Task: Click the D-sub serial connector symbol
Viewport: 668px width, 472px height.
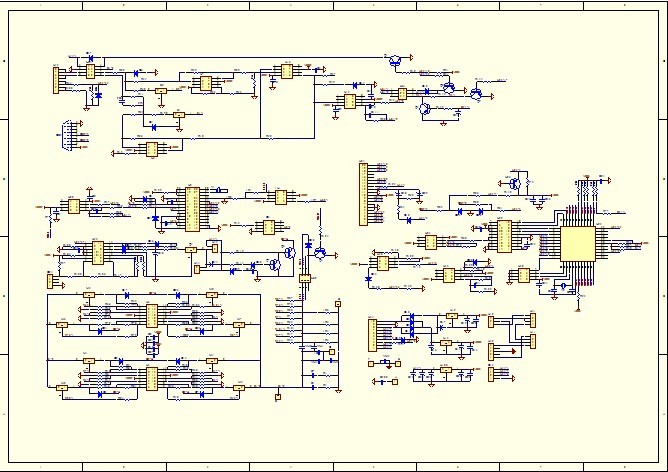Action: click(66, 135)
